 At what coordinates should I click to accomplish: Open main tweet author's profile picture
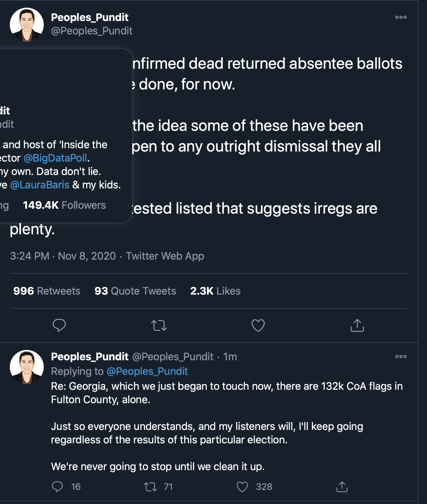click(27, 25)
